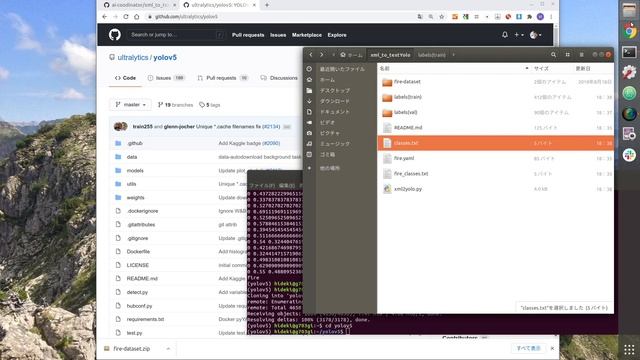Image resolution: width=640 pixels, height=360 pixels.
Task: Open Files from the top of the dock
Action: (x=629, y=10)
